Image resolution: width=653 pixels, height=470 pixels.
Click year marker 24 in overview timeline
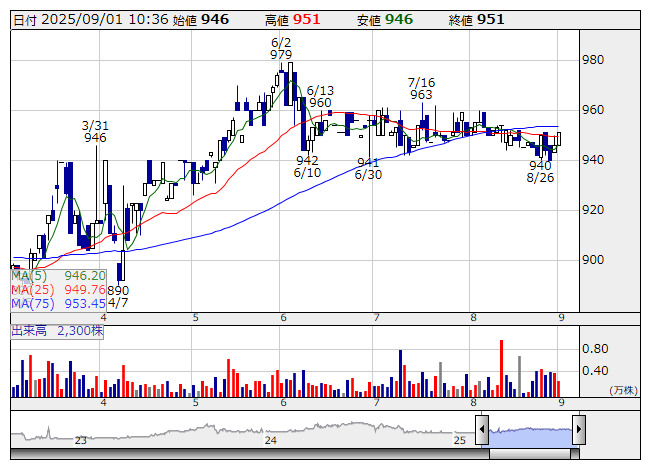click(271, 440)
